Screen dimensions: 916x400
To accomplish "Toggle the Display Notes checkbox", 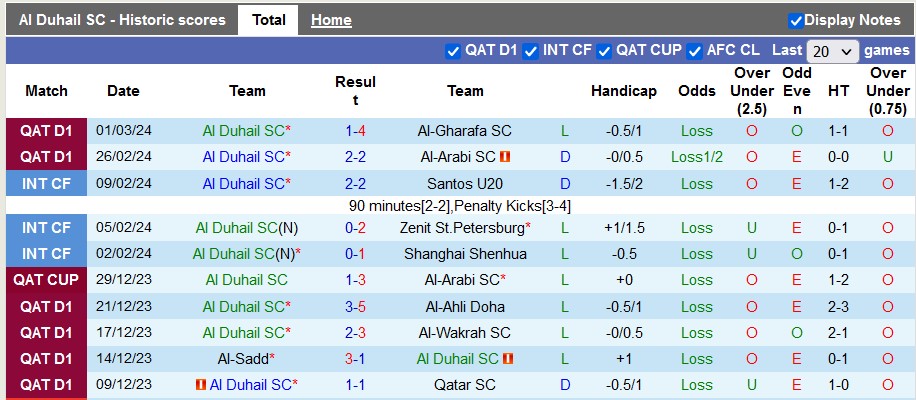I will [796, 20].
